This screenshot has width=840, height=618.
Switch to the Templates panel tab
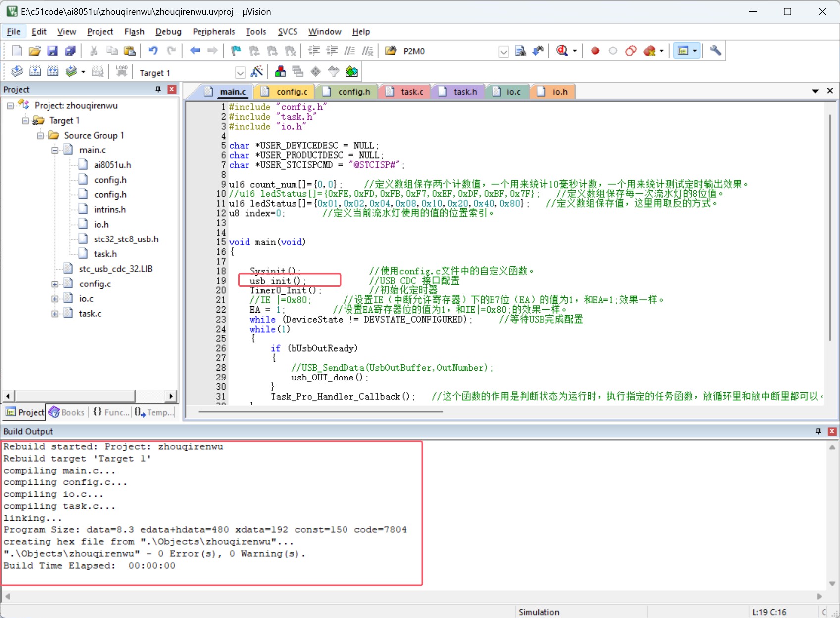[154, 412]
